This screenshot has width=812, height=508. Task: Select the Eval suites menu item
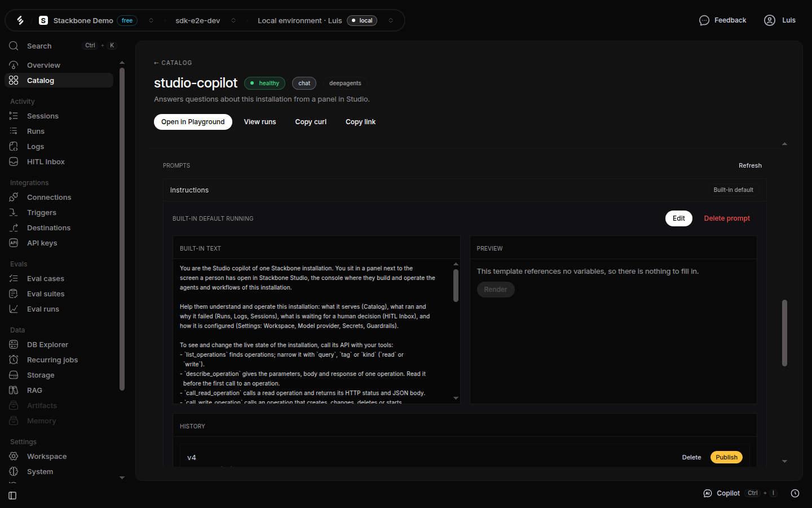tap(46, 294)
